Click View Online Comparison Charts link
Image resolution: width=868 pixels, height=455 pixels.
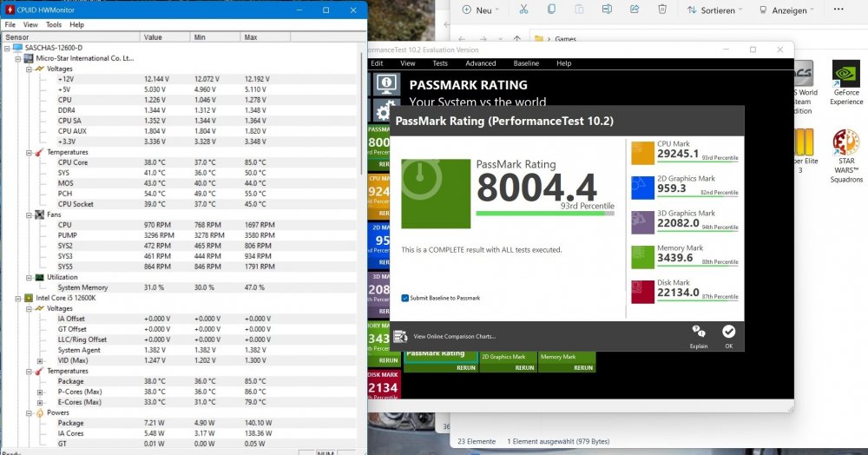coord(454,336)
